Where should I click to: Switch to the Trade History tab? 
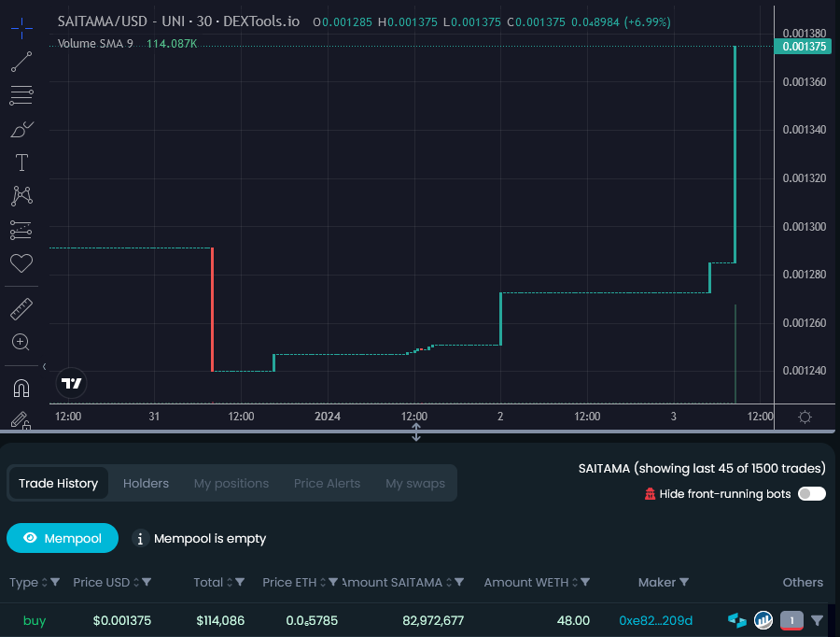click(x=59, y=483)
